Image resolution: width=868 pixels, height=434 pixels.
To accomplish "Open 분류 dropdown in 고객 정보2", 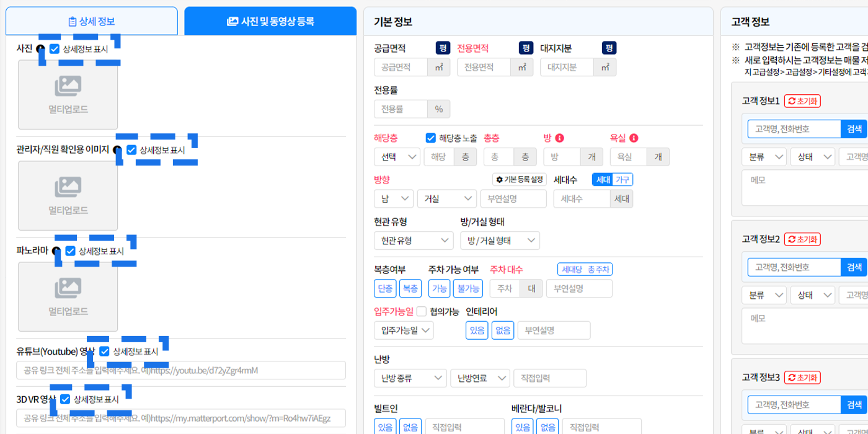I will pos(764,295).
